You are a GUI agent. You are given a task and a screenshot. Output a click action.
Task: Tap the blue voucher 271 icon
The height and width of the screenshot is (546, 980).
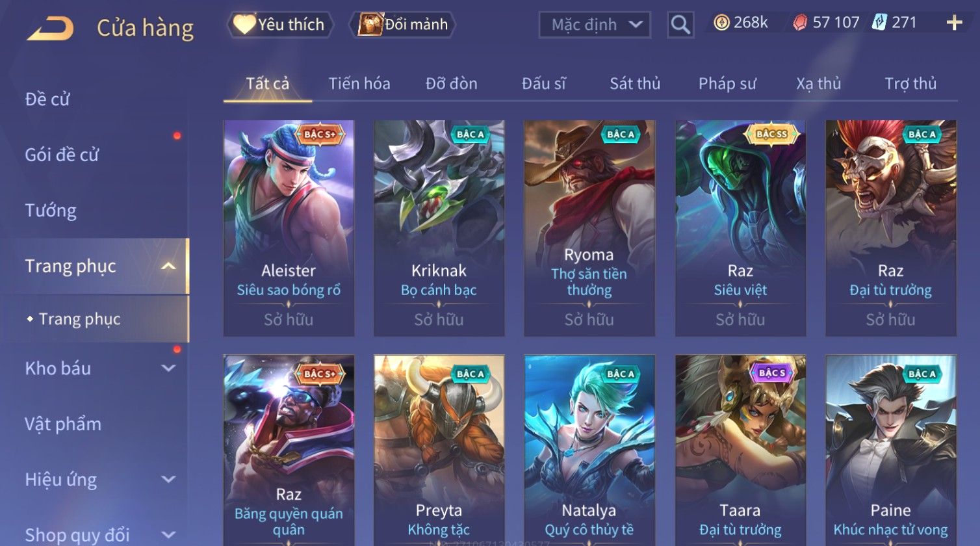[x=879, y=23]
